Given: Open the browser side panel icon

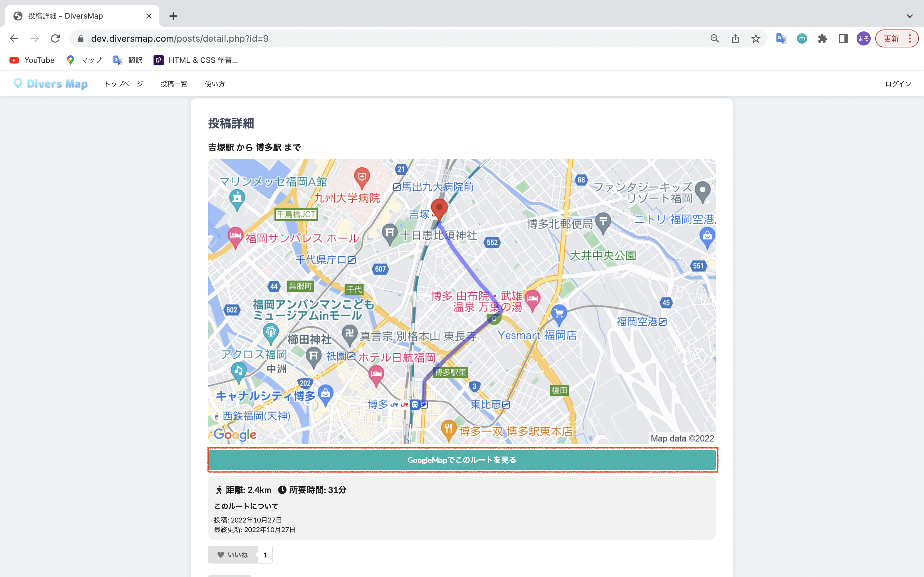Looking at the screenshot, I should pos(843,38).
